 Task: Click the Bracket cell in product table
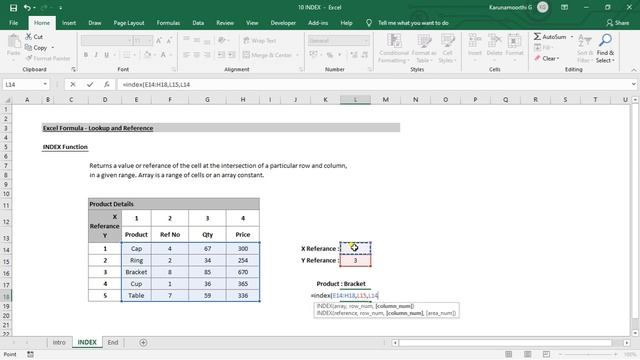pyautogui.click(x=136, y=272)
